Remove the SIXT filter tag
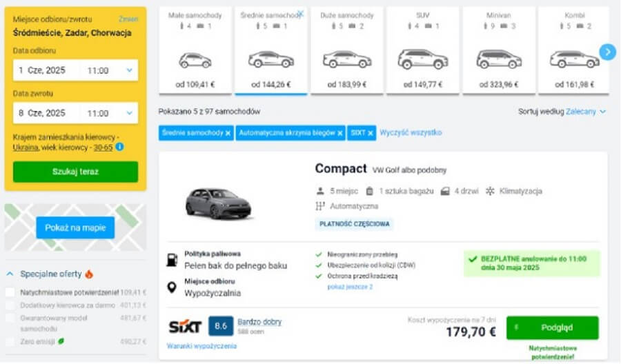 371,133
